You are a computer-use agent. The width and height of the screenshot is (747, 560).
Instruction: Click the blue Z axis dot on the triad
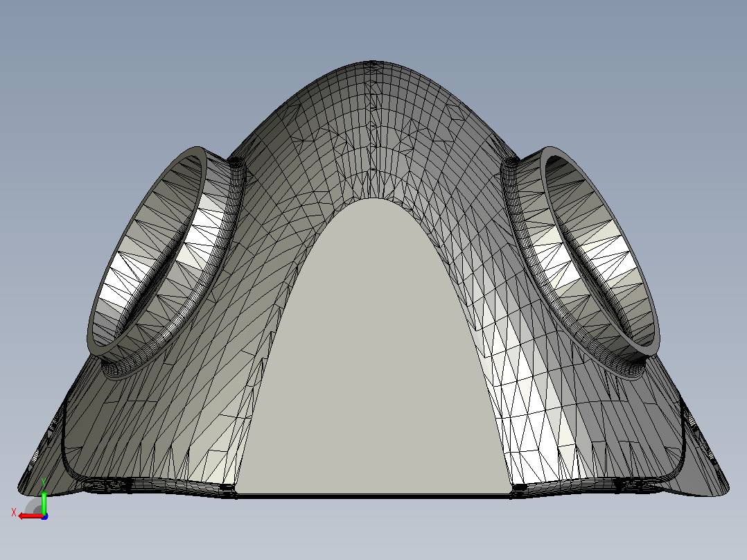(44, 516)
